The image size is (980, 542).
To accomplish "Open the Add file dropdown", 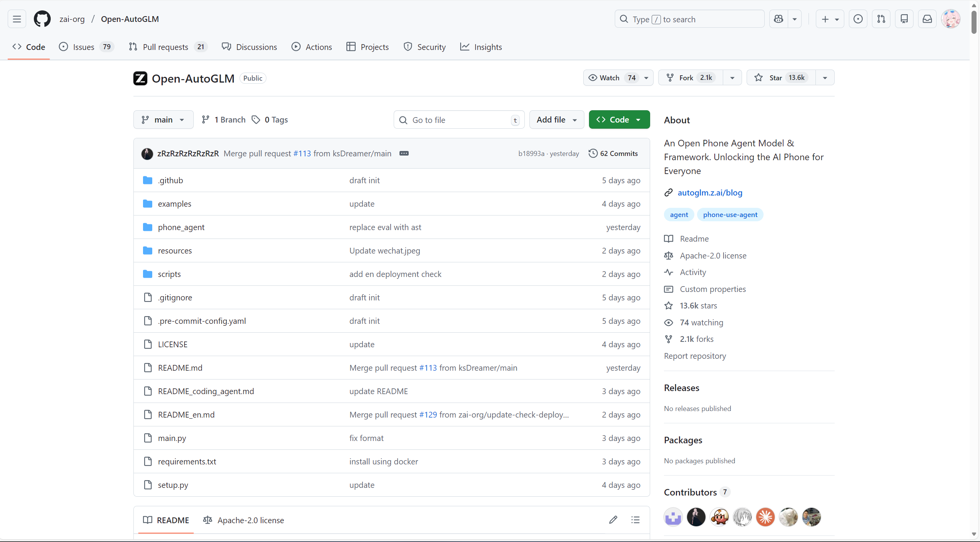I will [556, 119].
